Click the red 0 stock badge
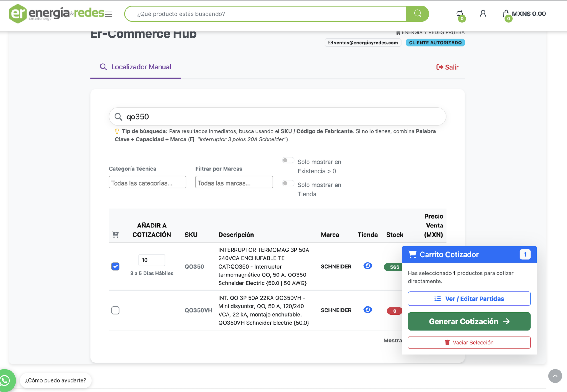The height and width of the screenshot is (392, 567). (395, 311)
